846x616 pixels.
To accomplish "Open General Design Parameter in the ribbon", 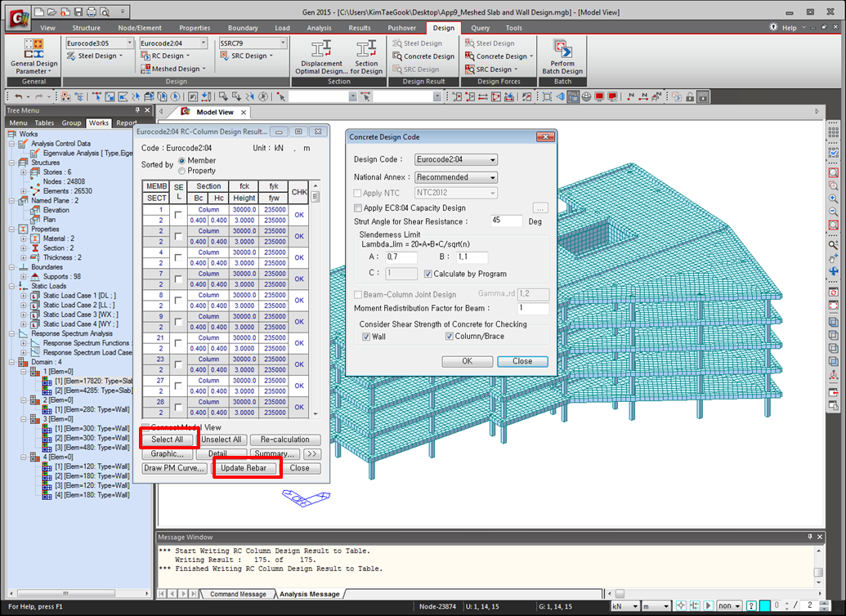I will pyautogui.click(x=34, y=56).
